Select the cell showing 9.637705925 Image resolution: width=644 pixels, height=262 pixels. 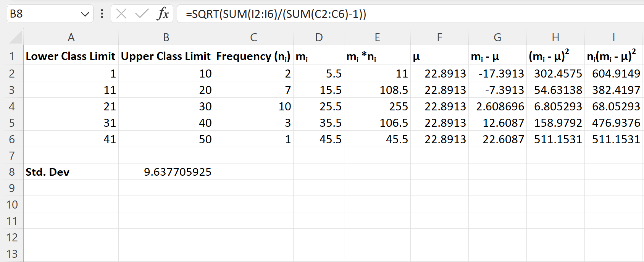(x=166, y=172)
